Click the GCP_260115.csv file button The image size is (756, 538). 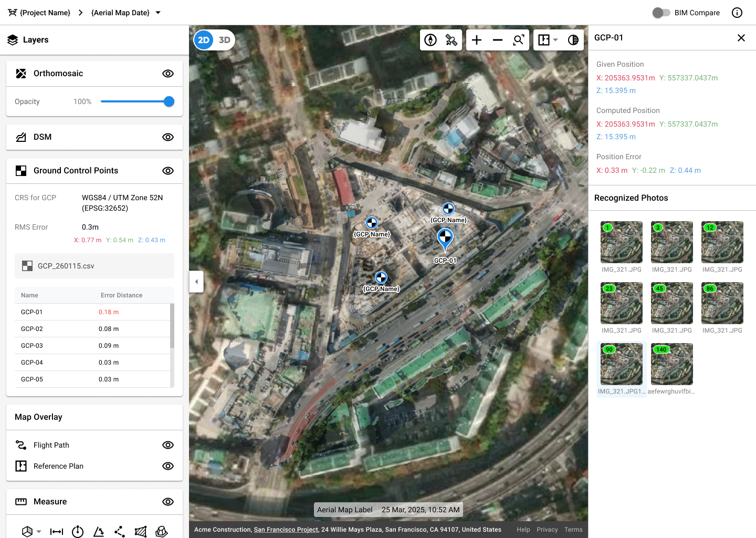[x=94, y=266]
